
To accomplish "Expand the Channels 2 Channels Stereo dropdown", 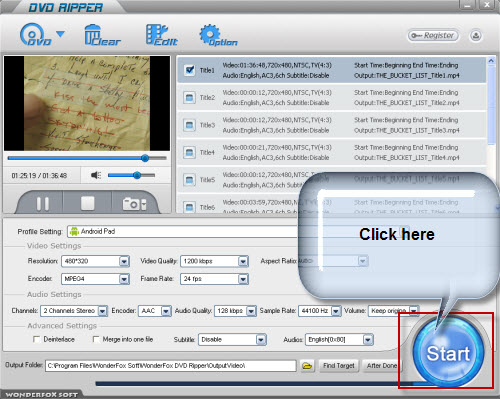I will click(102, 311).
